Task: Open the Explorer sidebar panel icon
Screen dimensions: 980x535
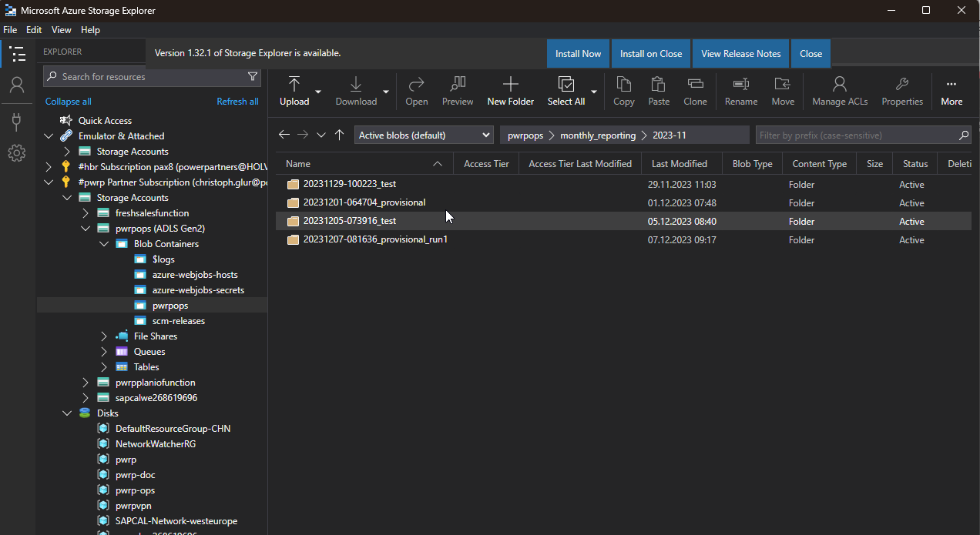Action: coord(17,54)
